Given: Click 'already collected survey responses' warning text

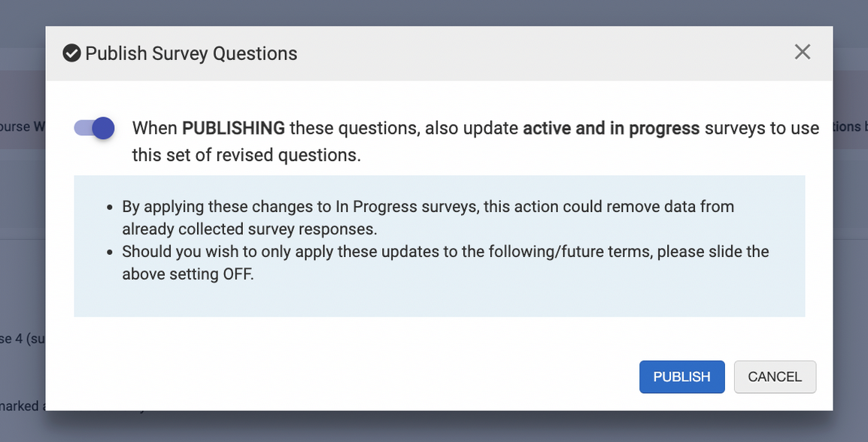Looking at the screenshot, I should point(249,229).
